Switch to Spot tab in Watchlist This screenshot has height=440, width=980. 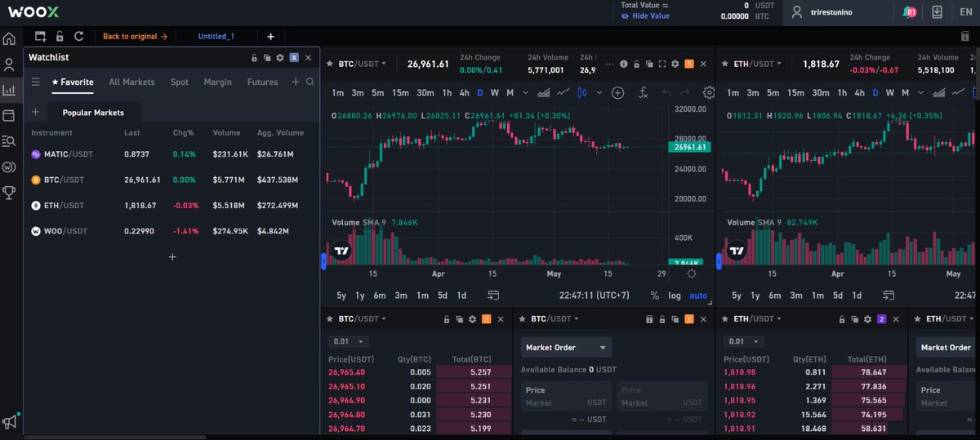[179, 82]
